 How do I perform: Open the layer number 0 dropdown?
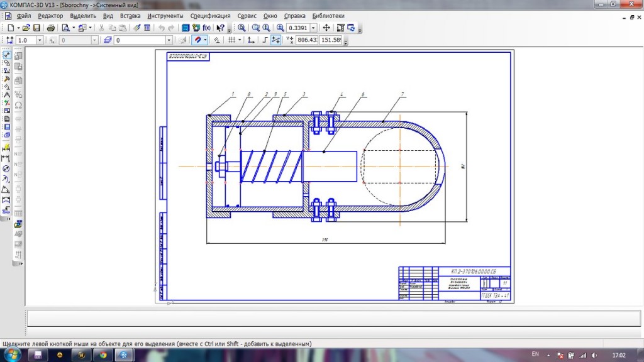(169, 40)
